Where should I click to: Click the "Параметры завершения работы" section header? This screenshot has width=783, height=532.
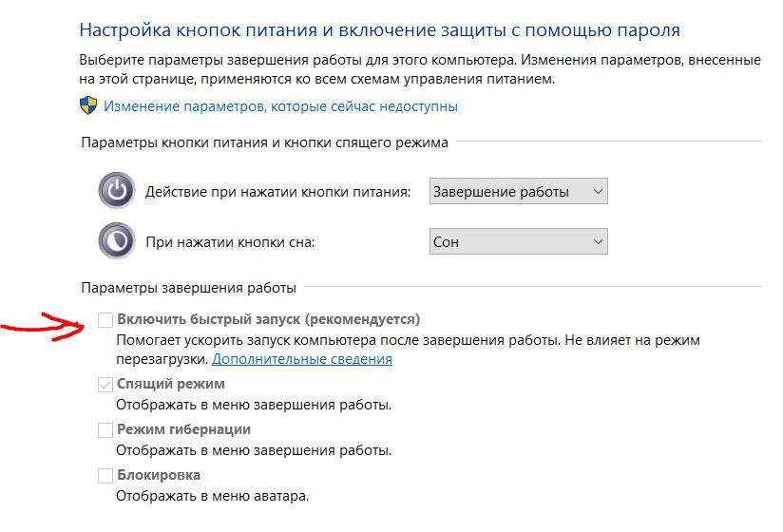point(188,287)
